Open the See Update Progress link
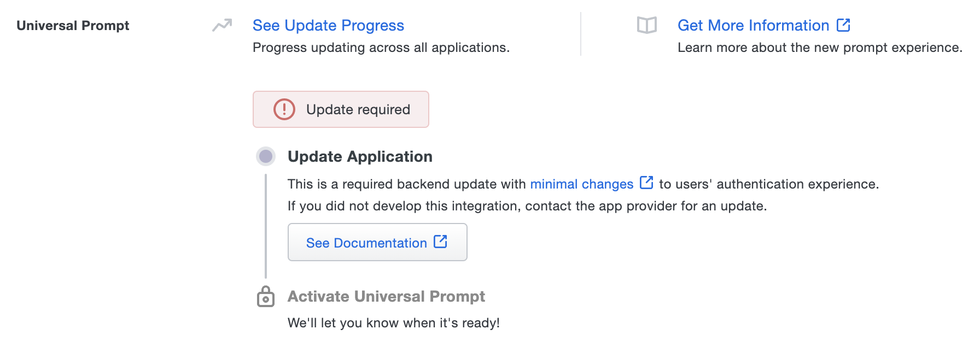Screen dimensions: 980x341 pyautogui.click(x=328, y=26)
